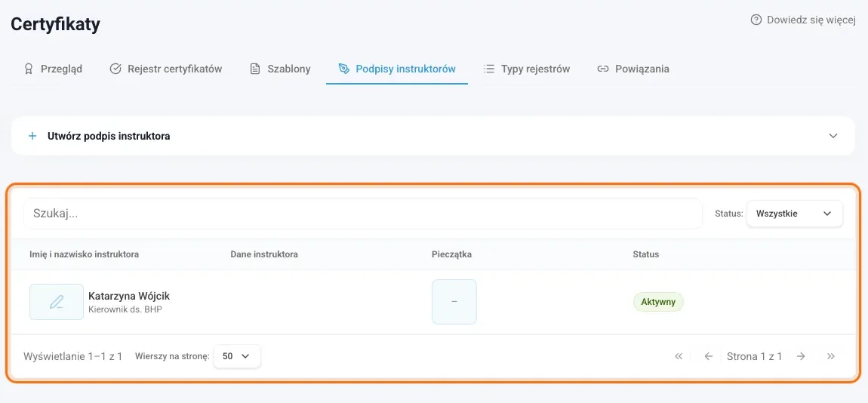
Task: Click the Certyfikaty page heading
Action: [x=55, y=24]
